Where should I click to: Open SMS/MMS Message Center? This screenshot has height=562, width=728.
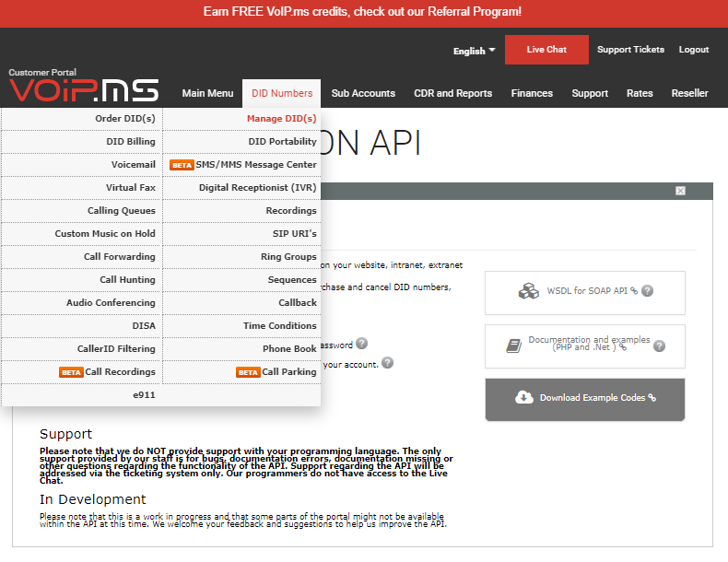(255, 165)
